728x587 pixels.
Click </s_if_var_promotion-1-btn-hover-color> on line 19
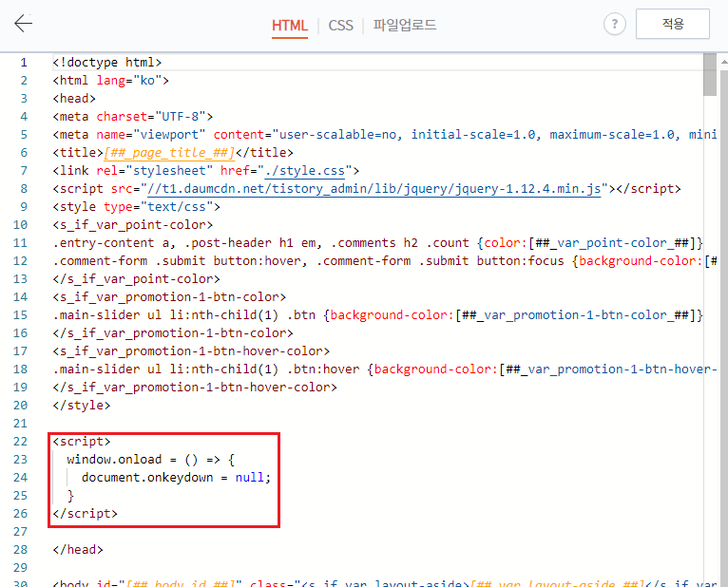[195, 388]
